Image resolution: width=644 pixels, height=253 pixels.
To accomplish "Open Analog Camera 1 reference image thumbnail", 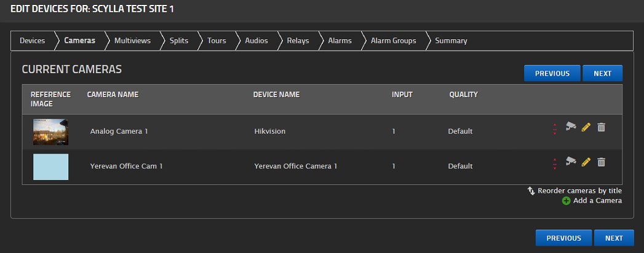I will (50, 131).
